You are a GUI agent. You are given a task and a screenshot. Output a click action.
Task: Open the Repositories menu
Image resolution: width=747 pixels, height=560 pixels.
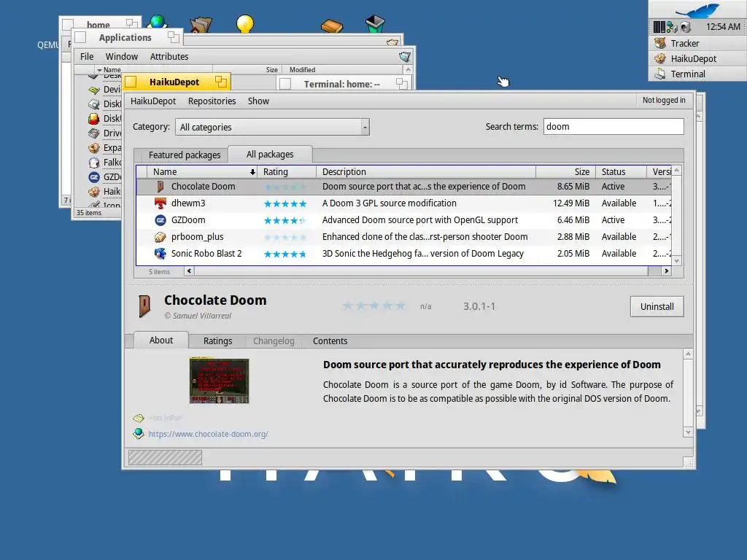tap(212, 101)
